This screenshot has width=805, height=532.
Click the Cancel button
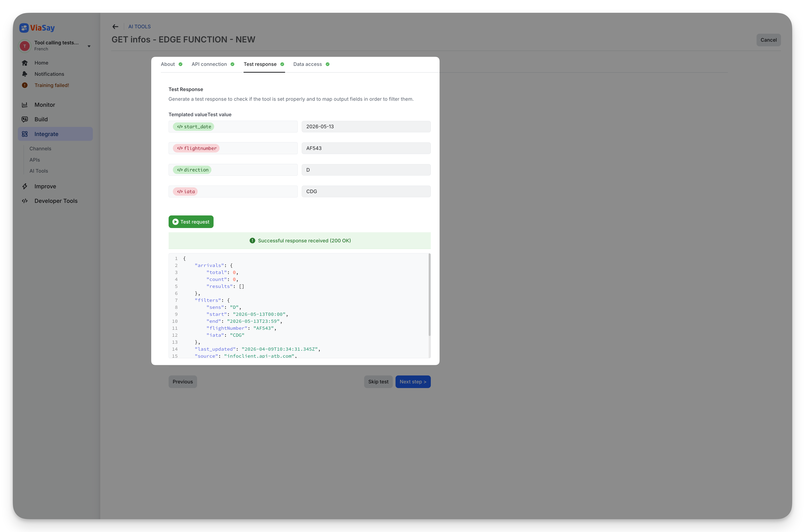[x=768, y=40]
